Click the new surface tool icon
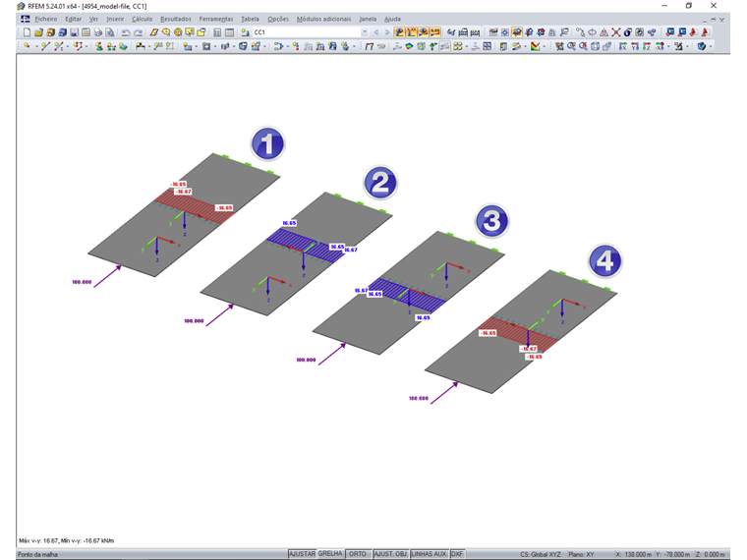The image size is (747, 560). point(187,46)
